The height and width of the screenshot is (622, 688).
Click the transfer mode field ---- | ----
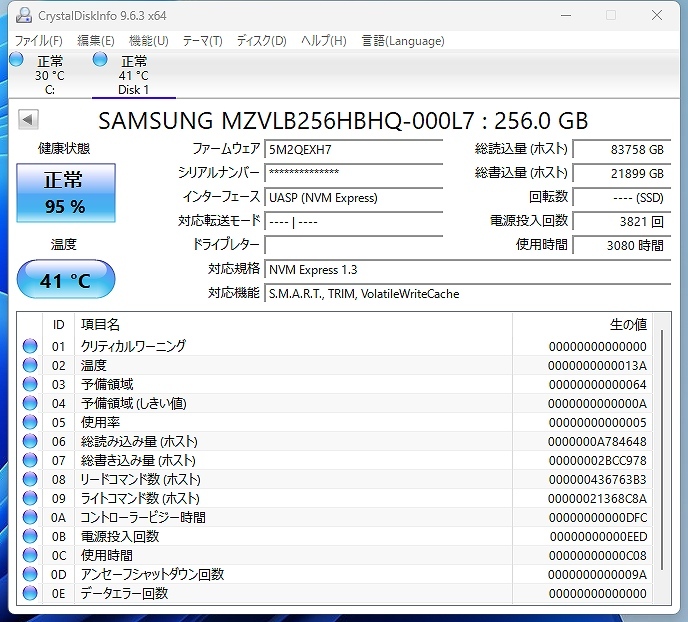click(x=354, y=222)
